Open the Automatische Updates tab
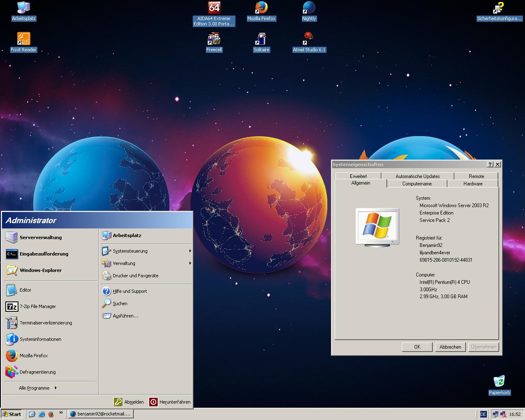This screenshot has width=525, height=420. pyautogui.click(x=417, y=176)
